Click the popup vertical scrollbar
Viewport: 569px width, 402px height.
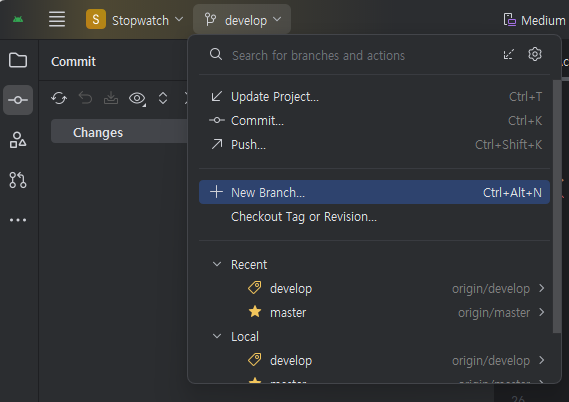(x=557, y=206)
